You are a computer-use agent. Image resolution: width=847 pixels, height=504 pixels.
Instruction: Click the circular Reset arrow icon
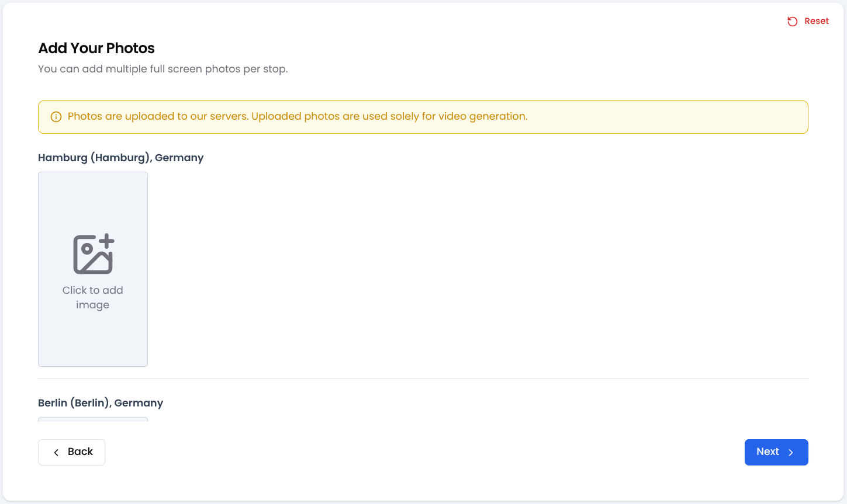click(792, 22)
